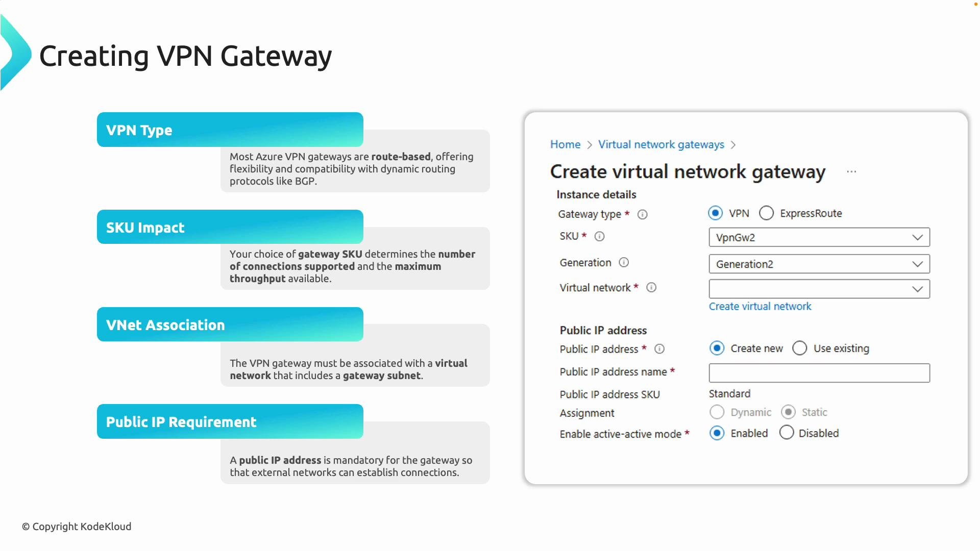Viewport: 980px width, 551px height.
Task: Click the Virtual network info icon
Action: pyautogui.click(x=651, y=287)
